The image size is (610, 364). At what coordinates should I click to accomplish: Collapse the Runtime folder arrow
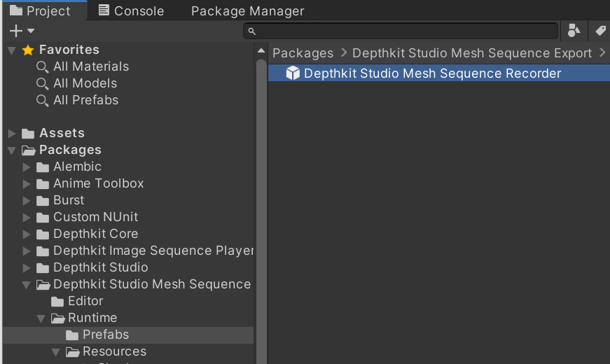click(x=41, y=318)
